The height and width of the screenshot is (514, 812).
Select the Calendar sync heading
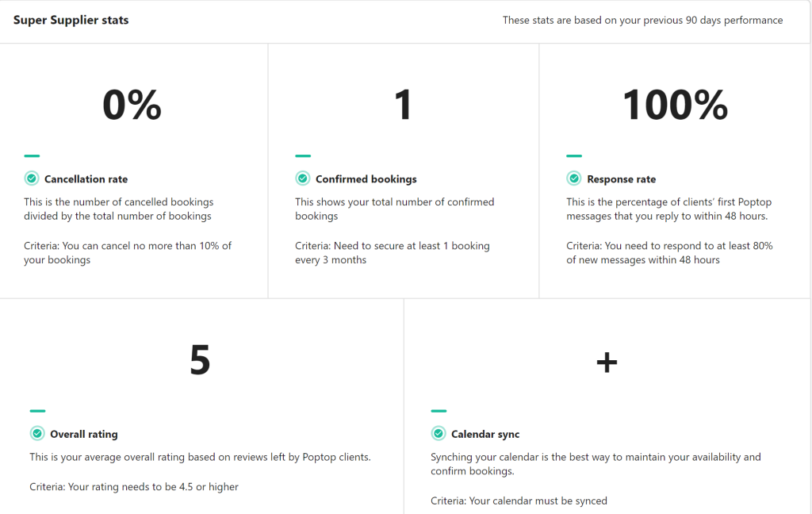485,434
